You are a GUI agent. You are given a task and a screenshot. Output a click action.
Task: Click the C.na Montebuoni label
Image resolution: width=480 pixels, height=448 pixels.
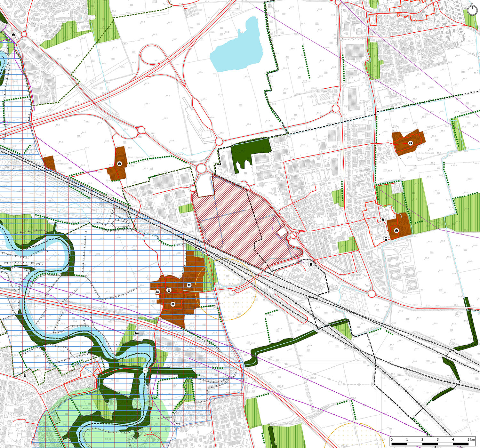click(x=62, y=162)
